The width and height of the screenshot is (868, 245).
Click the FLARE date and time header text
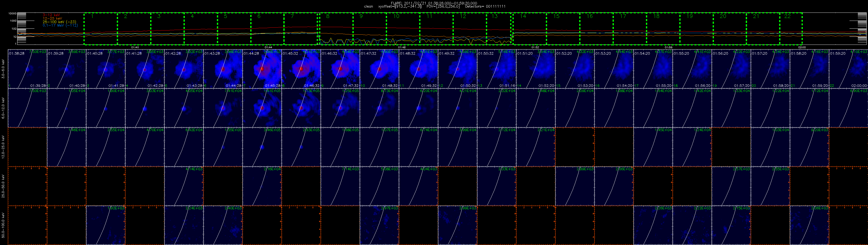pos(434,3)
